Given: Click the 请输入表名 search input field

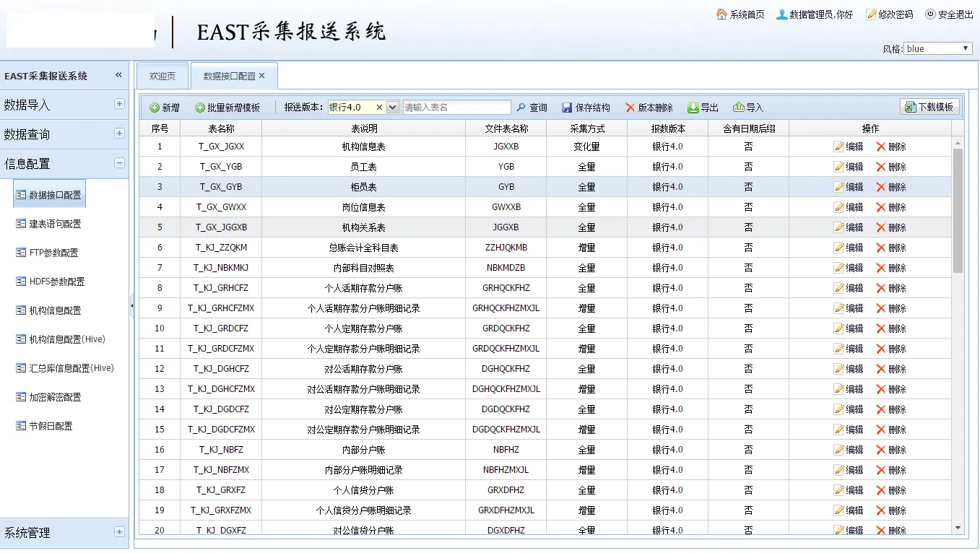Looking at the screenshot, I should (456, 108).
